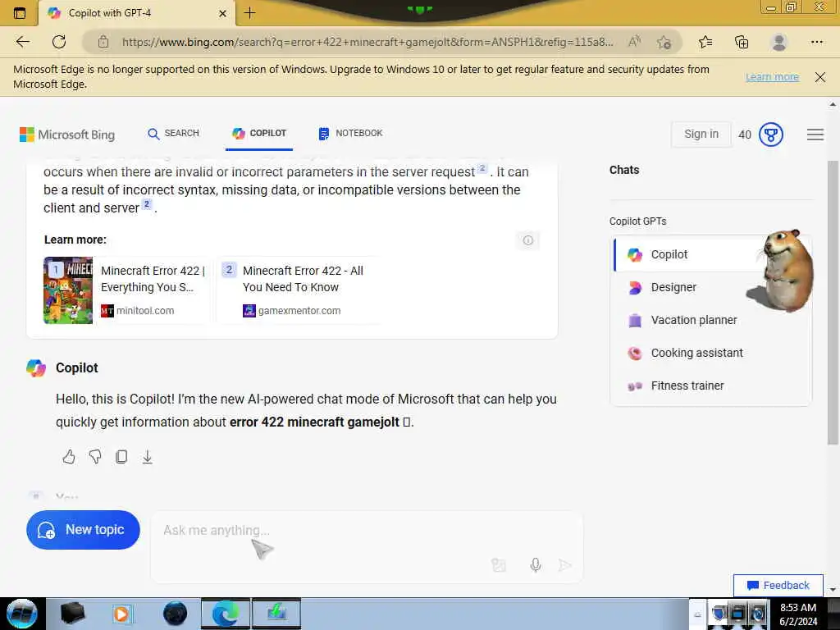
Task: Click the Minecraft thumbnail image
Action: (x=68, y=290)
